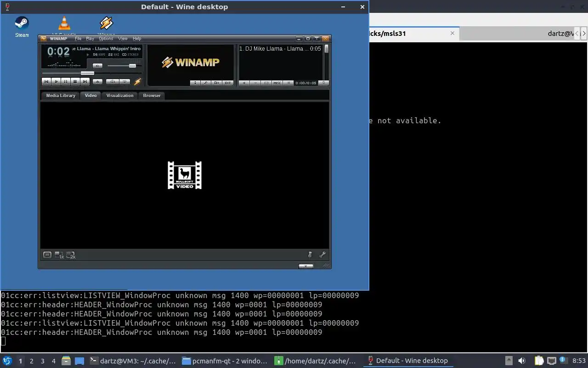Screen dimensions: 588x368
Task: Switch to virtual desktop 2
Action: coord(32,361)
